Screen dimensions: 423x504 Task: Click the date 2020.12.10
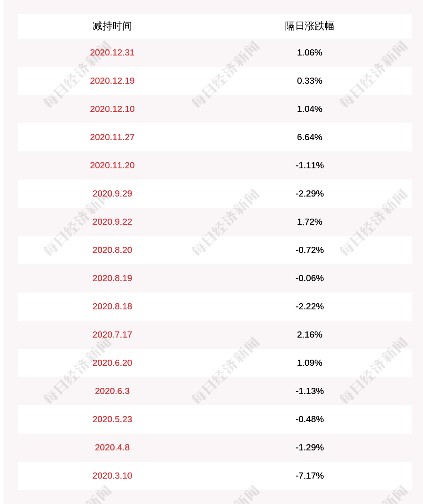tap(112, 109)
